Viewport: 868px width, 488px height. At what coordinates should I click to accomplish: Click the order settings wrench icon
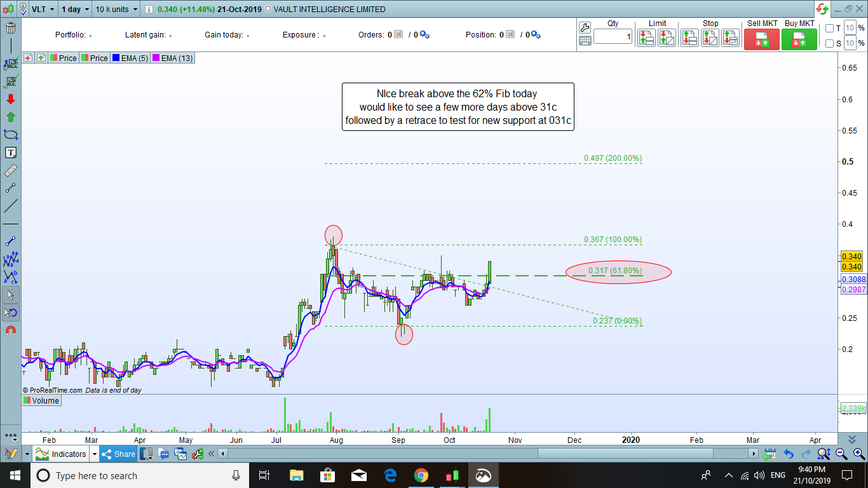pos(585,27)
